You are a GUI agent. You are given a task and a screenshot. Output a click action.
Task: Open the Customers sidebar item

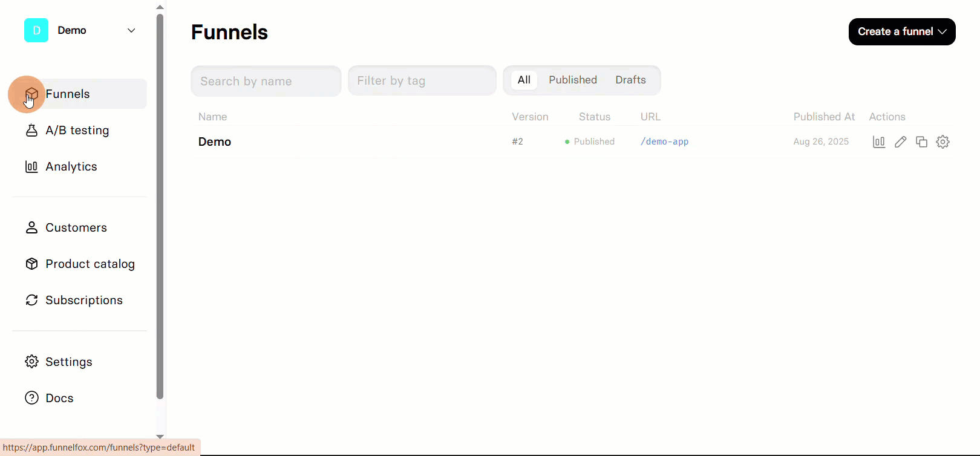pos(76,227)
